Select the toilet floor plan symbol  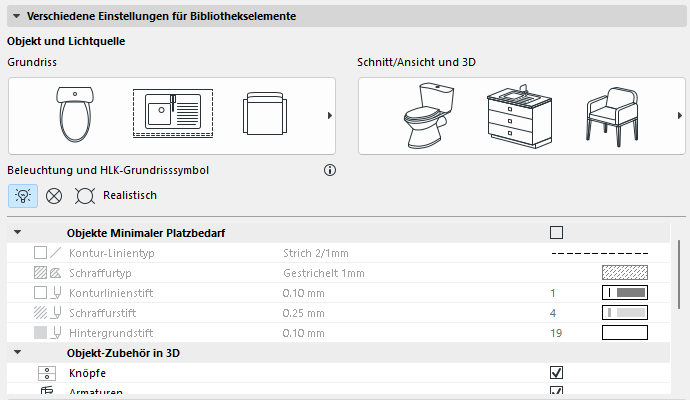(x=76, y=115)
